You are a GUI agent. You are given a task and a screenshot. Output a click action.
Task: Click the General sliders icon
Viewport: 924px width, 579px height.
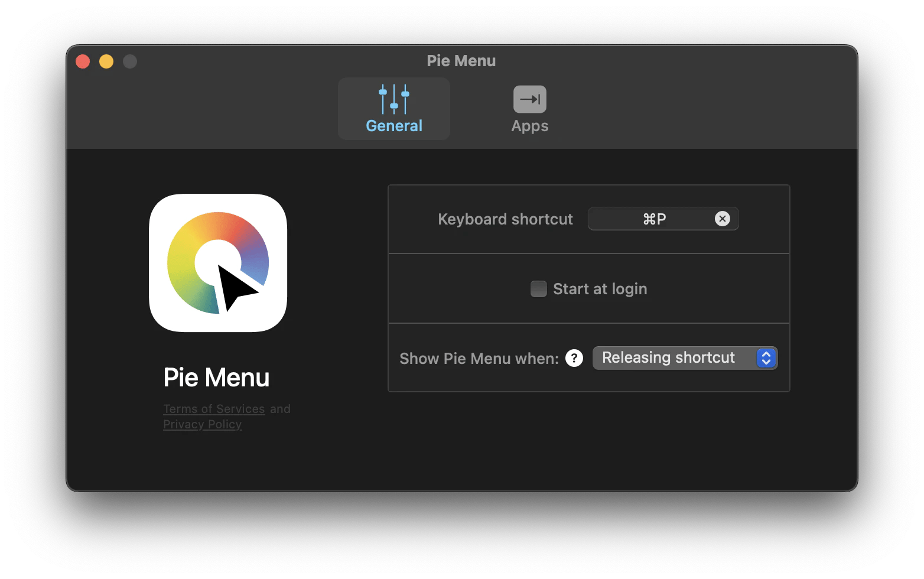[x=394, y=99]
